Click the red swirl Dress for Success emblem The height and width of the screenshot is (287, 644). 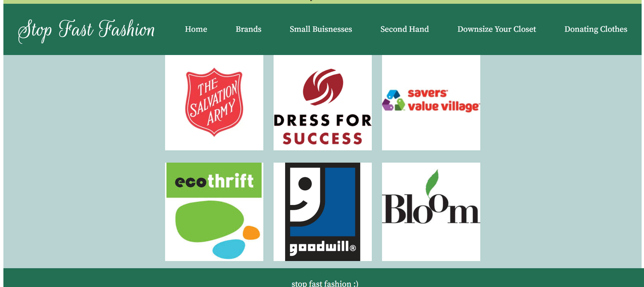click(x=323, y=87)
